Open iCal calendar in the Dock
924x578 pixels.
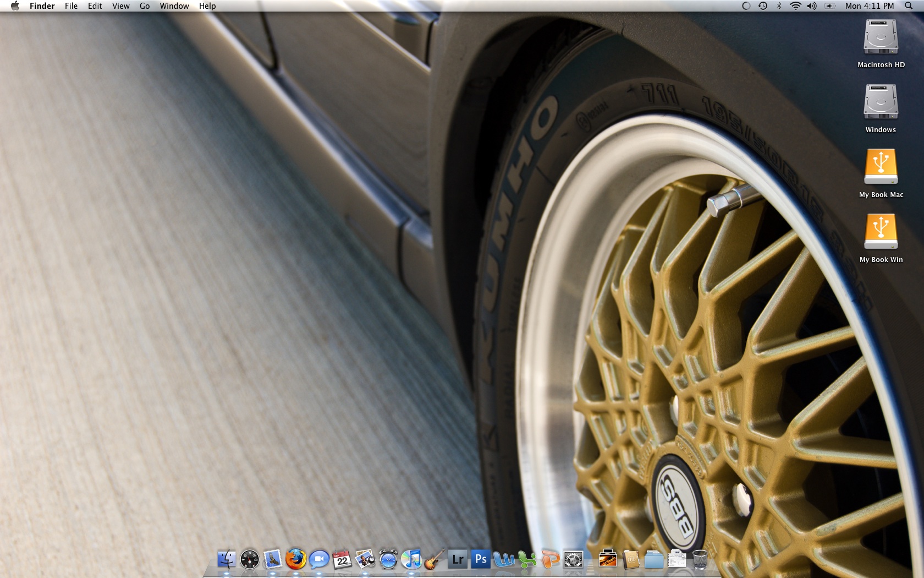pyautogui.click(x=342, y=559)
